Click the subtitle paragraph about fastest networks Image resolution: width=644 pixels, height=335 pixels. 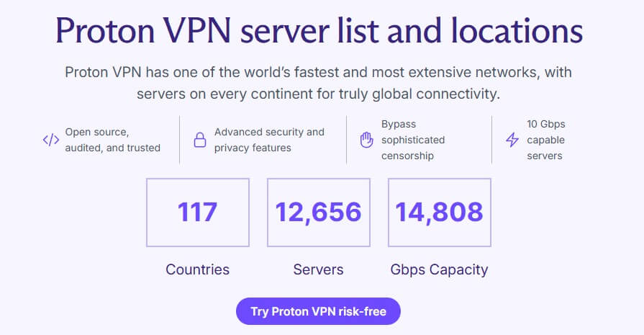pos(318,84)
